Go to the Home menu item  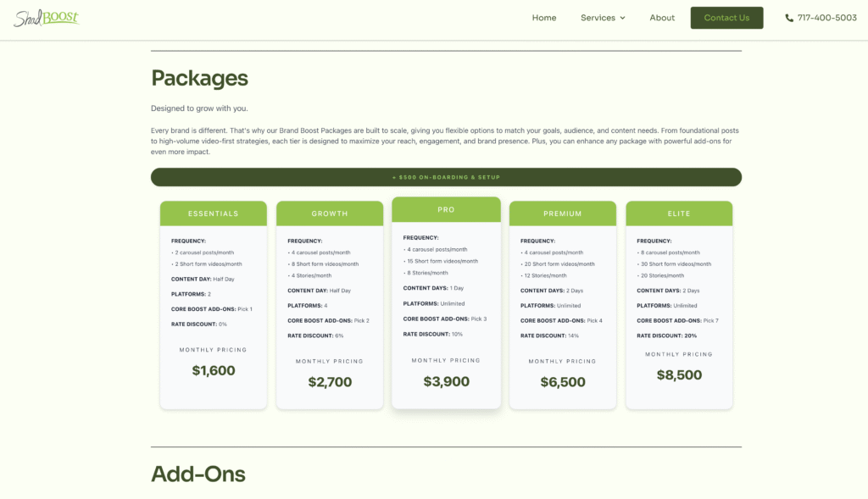click(544, 18)
